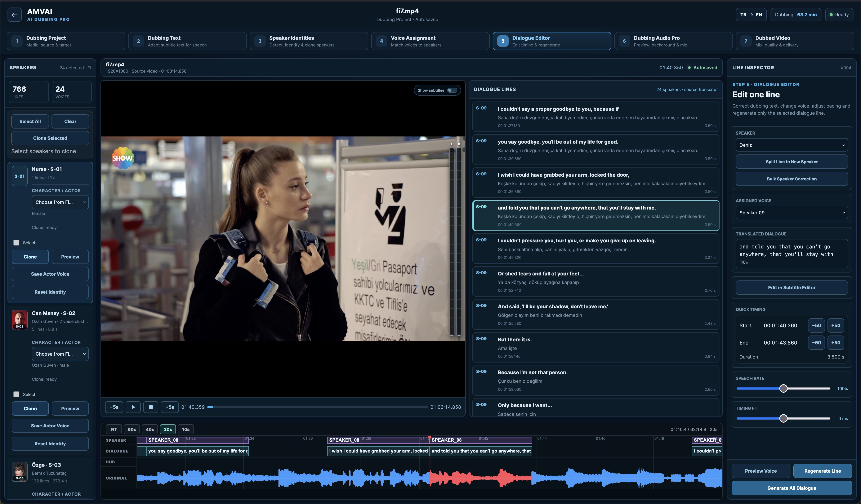Screen dimensions: 861x504
Task: Go to step 1 Dubbing Project
Action: click(x=66, y=41)
